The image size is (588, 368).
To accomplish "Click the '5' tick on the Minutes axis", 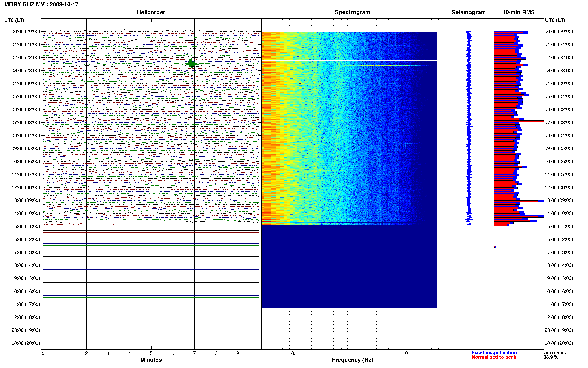I will pos(151,353).
